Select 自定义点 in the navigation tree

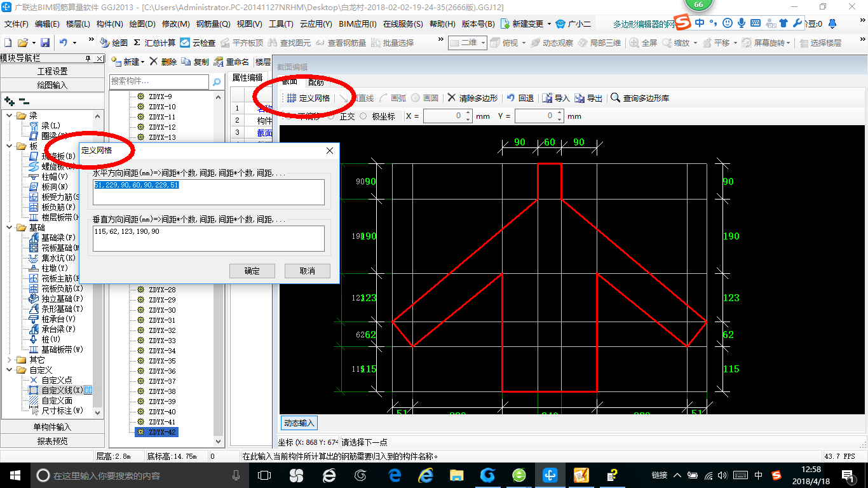(51, 380)
